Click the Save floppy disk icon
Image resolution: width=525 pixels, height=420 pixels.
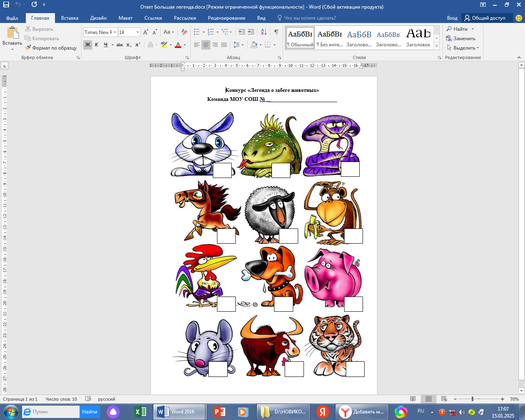pyautogui.click(x=6, y=5)
